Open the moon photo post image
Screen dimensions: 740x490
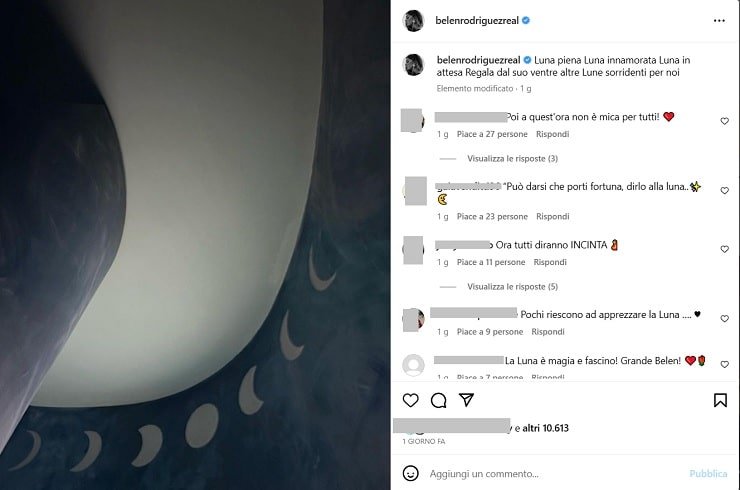[x=195, y=245]
